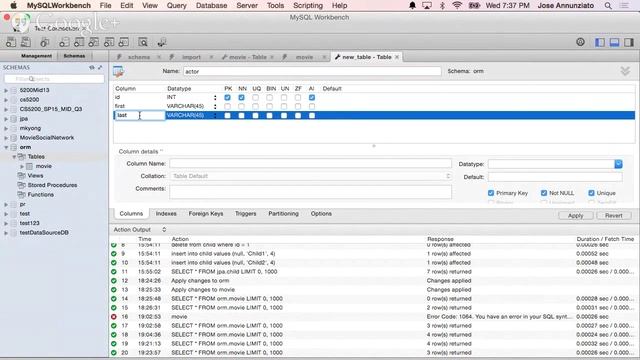Toggle NN checkbox for id column
640x360 pixels.
[x=241, y=98]
